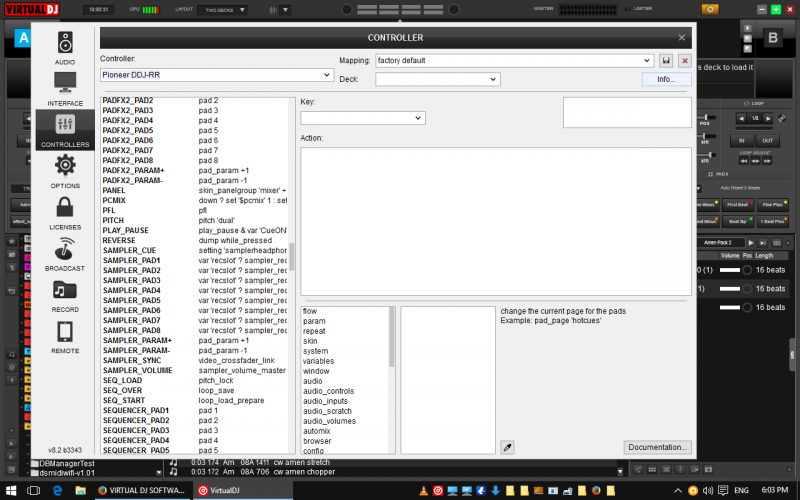
Task: Save the current mapping via disk icon
Action: pos(666,61)
